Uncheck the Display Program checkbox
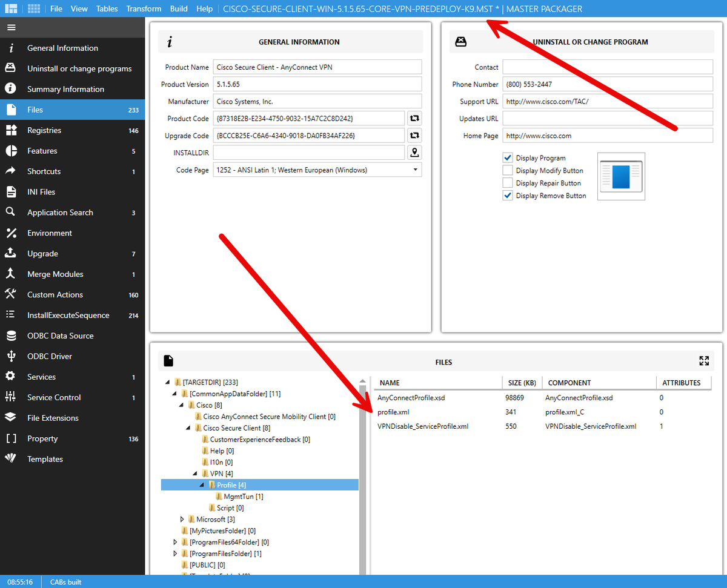This screenshot has width=727, height=588. pyautogui.click(x=508, y=157)
